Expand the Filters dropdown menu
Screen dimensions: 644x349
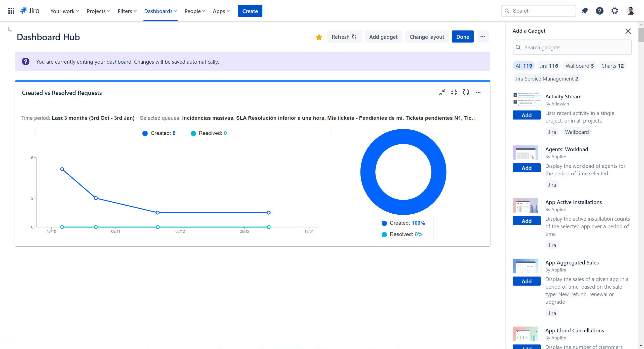[x=127, y=11]
